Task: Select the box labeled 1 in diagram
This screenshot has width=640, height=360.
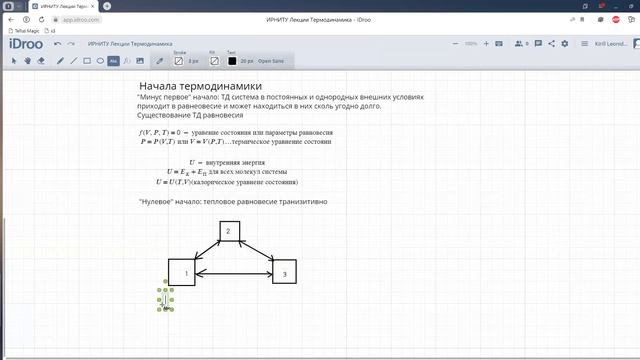Action: point(182,272)
